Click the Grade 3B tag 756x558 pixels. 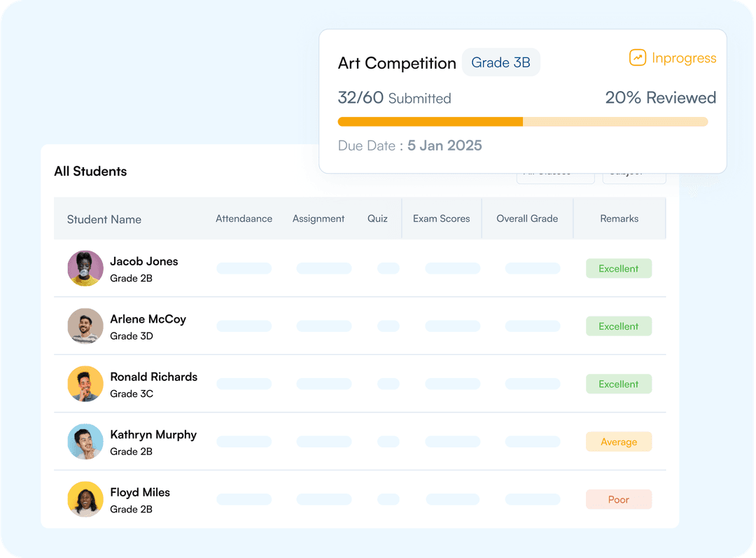[500, 63]
